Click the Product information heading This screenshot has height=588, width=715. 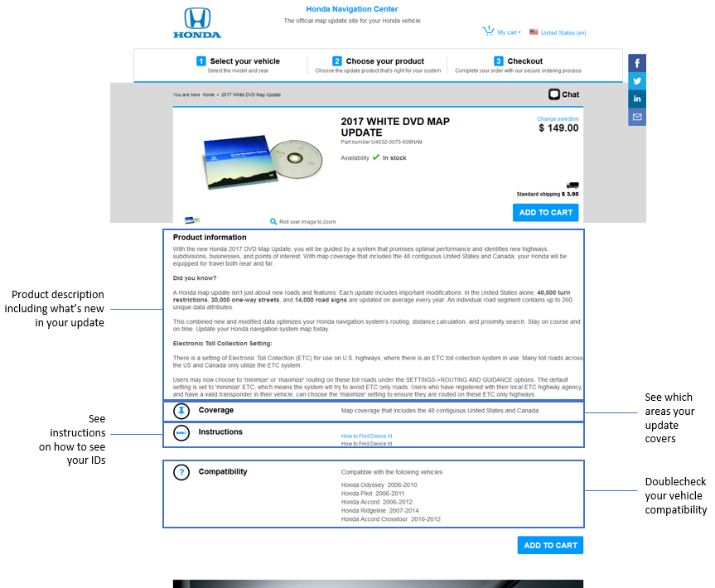[210, 238]
